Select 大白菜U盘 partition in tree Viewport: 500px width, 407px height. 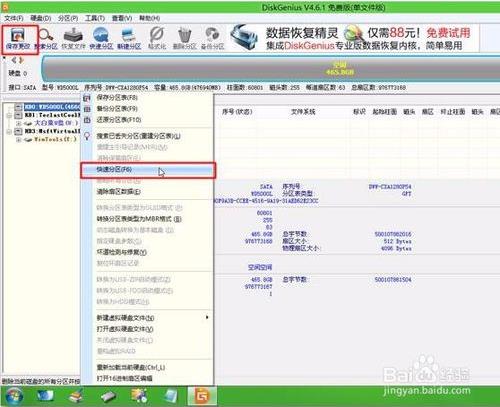click(x=56, y=123)
